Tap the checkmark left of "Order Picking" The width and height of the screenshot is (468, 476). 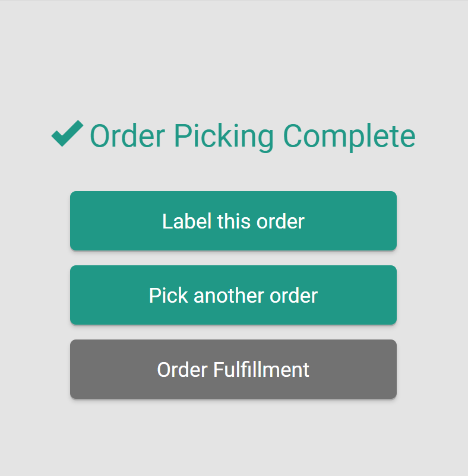pyautogui.click(x=67, y=134)
